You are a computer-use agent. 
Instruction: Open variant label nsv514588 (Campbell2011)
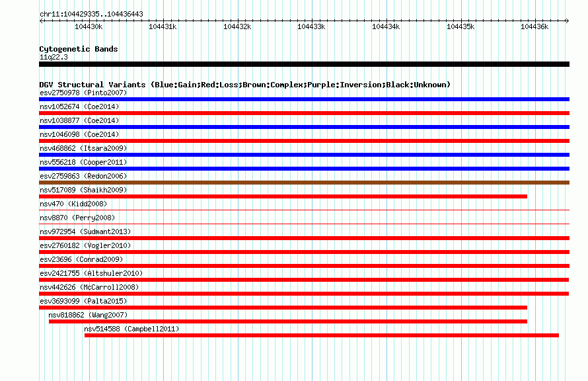tap(131, 329)
